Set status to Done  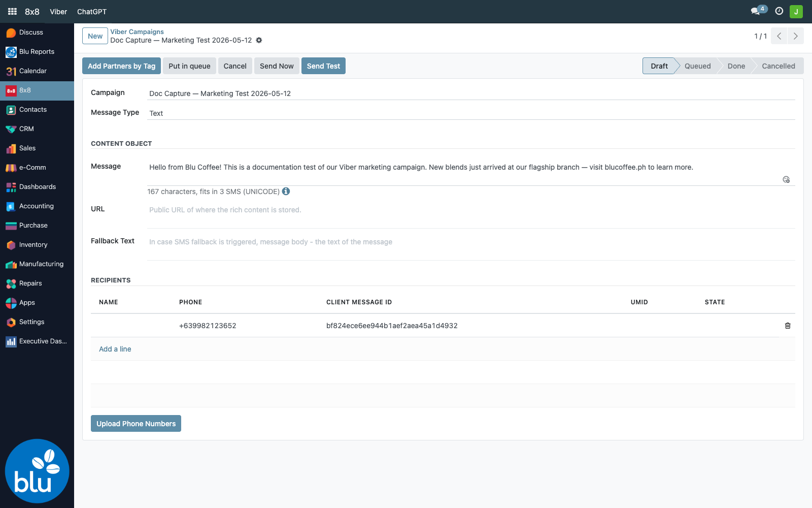(736, 66)
